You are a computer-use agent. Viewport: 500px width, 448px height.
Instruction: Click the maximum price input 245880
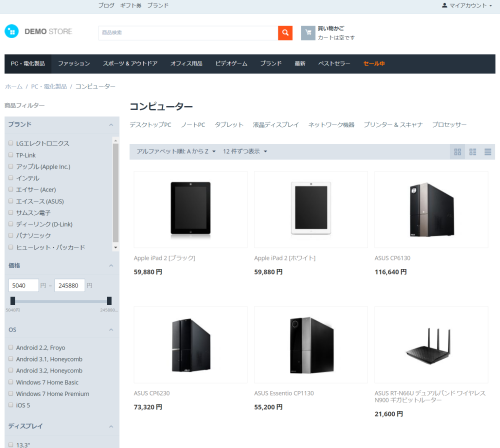pos(69,285)
